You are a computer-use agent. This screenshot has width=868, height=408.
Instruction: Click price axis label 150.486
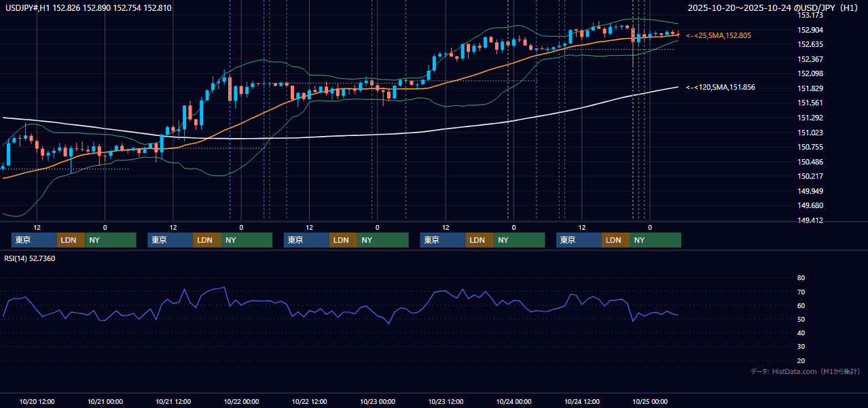810,162
